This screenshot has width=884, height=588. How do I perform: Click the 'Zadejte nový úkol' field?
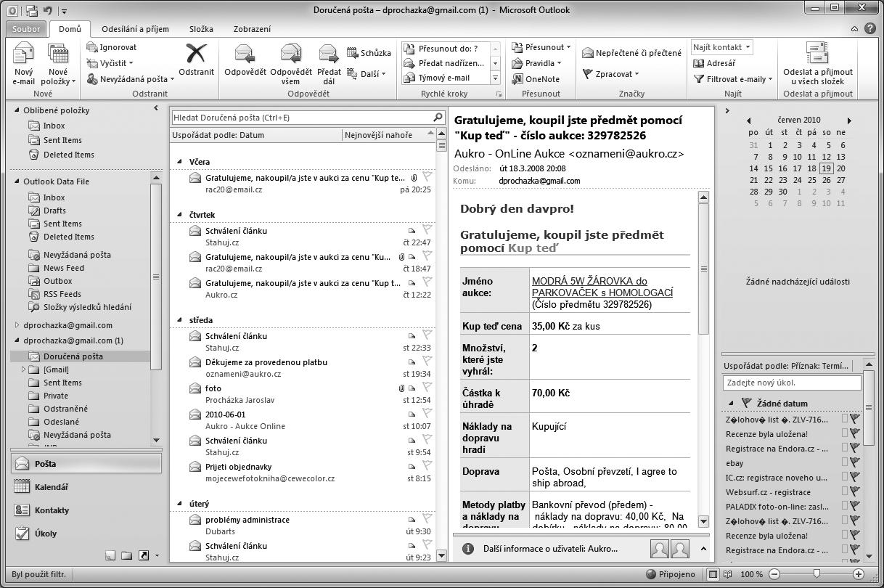[792, 383]
